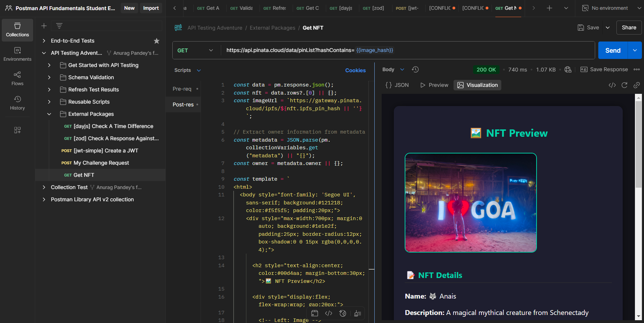644x323 pixels.
Task: Click the package library icon below the script editor
Action: pyautogui.click(x=315, y=313)
